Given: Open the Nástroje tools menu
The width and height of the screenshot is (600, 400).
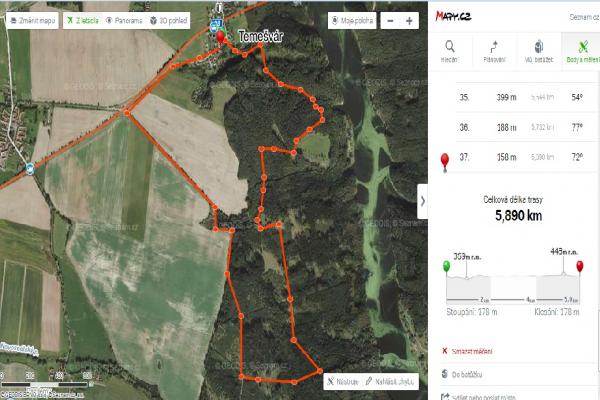Looking at the screenshot, I should tap(343, 382).
